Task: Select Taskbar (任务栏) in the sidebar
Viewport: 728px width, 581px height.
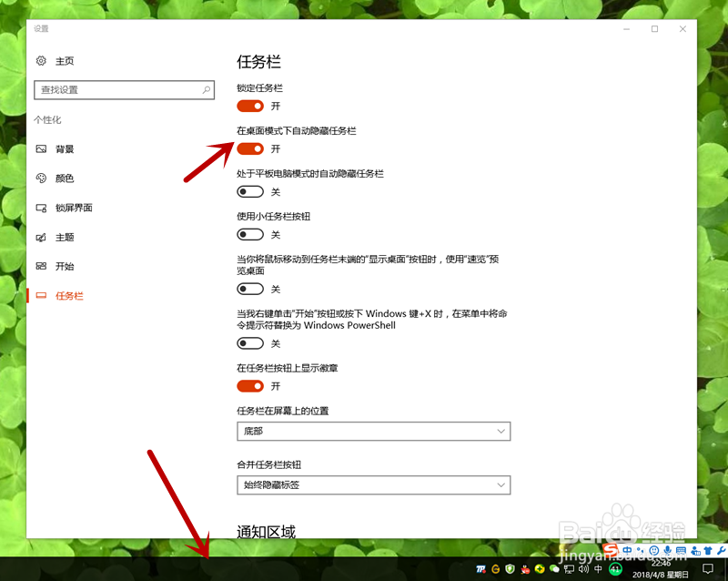Action: (67, 295)
